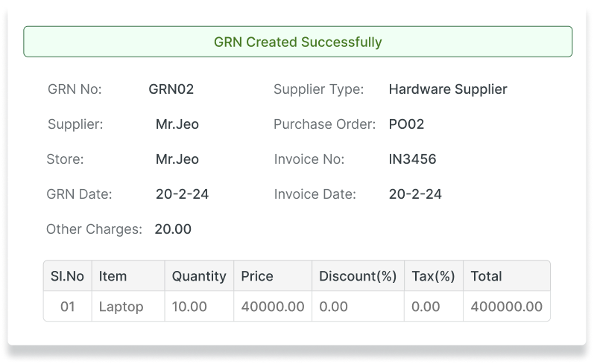Select the Laptop item cell
The width and height of the screenshot is (594, 364).
point(121,307)
